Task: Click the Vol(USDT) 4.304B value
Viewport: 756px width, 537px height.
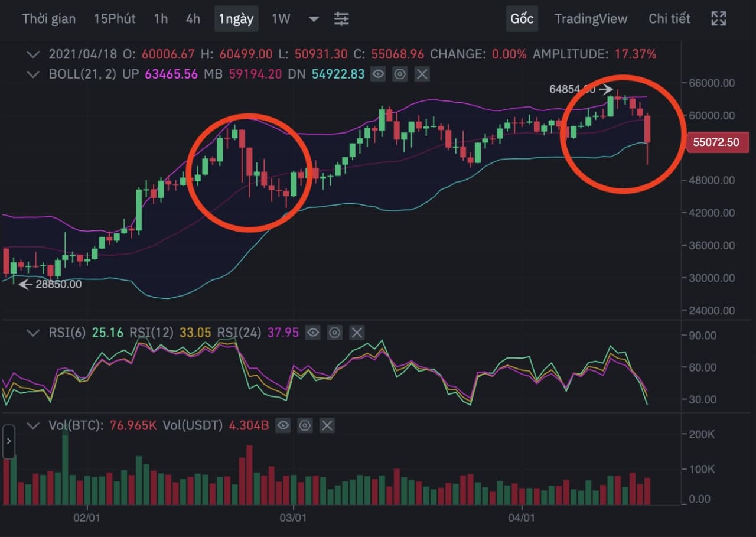Action: coord(249,425)
